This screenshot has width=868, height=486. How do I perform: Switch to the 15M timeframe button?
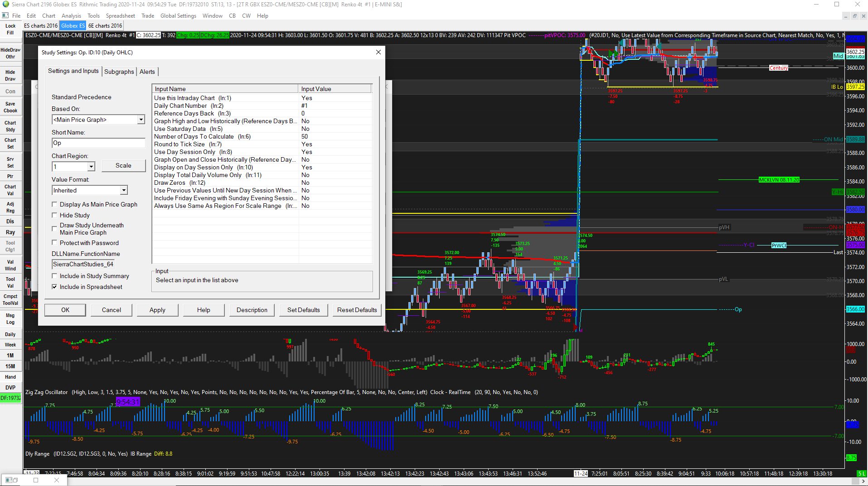pos(10,366)
